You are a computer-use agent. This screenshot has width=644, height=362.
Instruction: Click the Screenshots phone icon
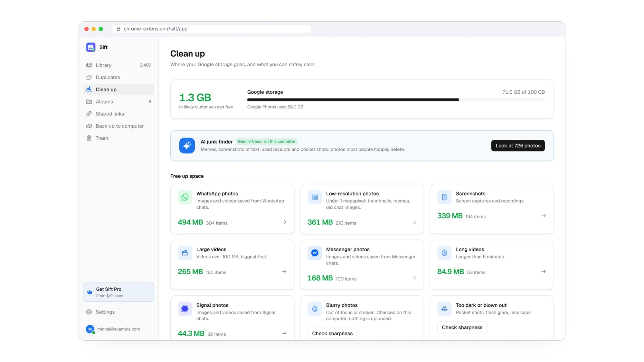[x=444, y=197]
